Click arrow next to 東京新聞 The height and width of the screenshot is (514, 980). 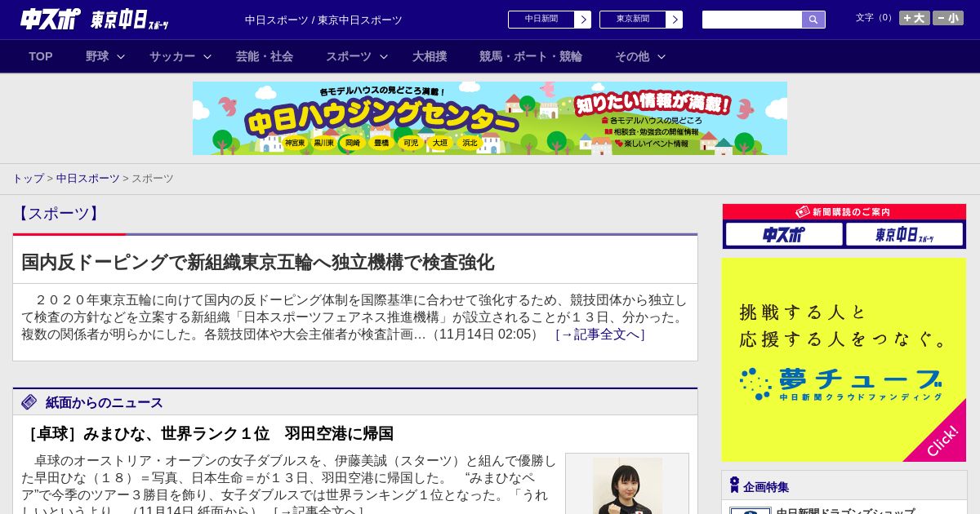(675, 20)
